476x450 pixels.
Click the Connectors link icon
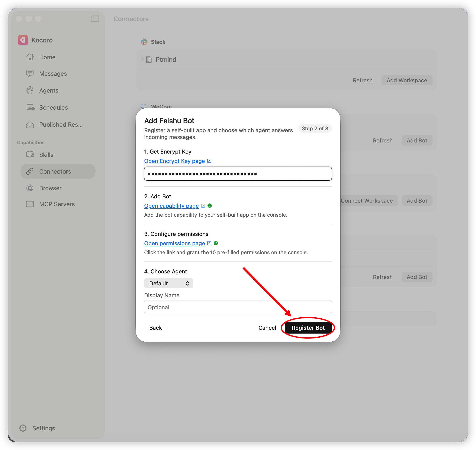coord(30,171)
